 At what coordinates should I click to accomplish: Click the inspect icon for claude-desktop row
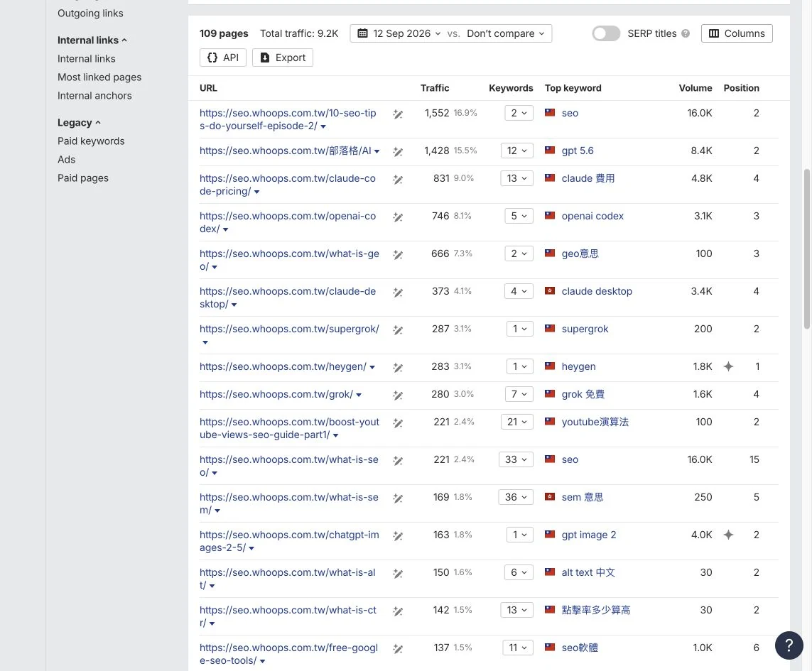[398, 293]
